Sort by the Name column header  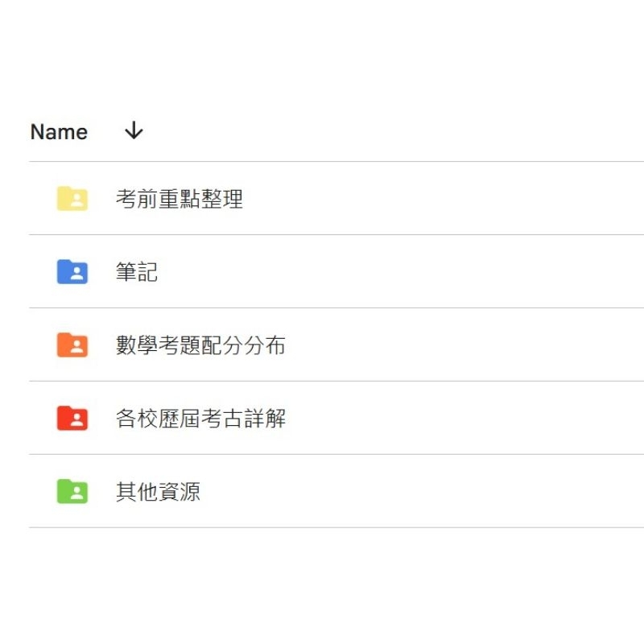[59, 132]
